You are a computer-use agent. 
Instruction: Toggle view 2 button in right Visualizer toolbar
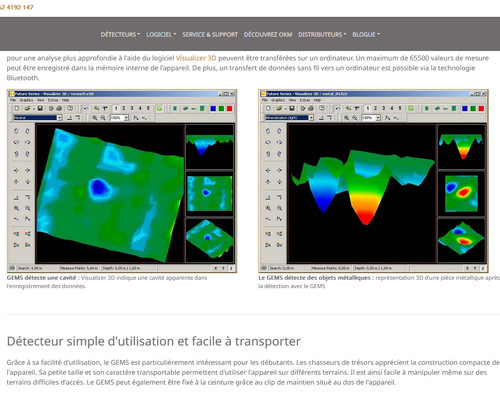point(375,108)
